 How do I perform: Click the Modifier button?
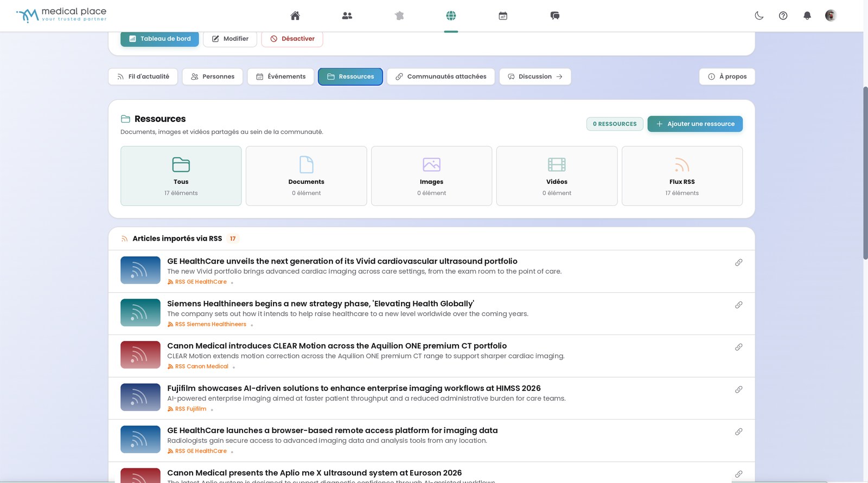tap(230, 38)
